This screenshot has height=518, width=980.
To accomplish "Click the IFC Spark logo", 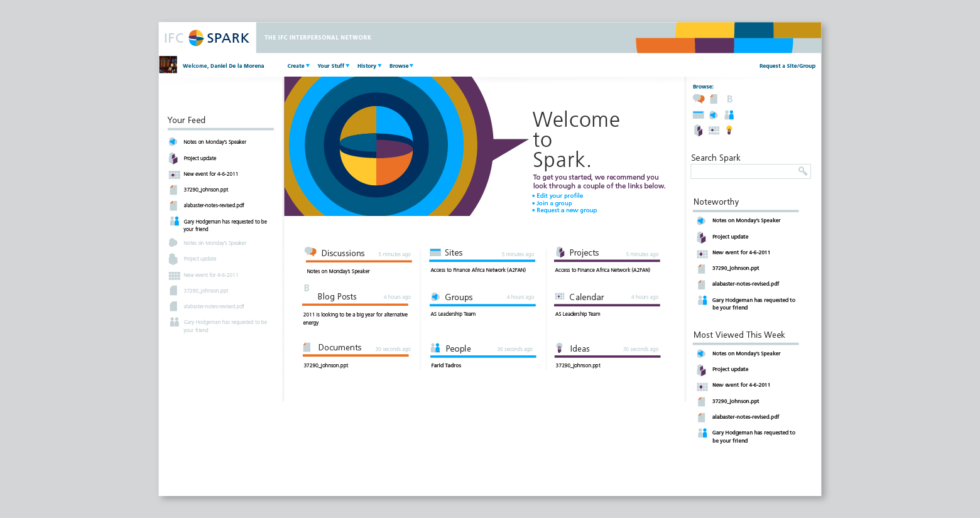I will (207, 38).
